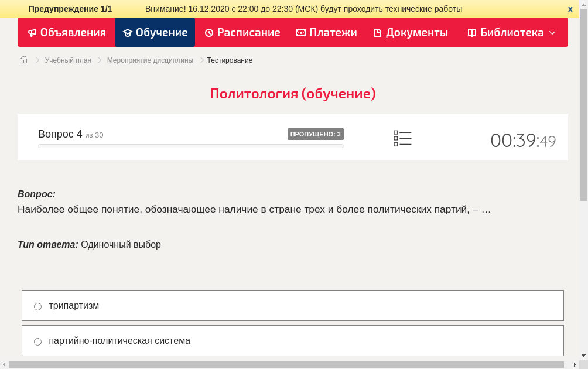Open home page via breadcrumb house icon
588x369 pixels.
[x=23, y=60]
